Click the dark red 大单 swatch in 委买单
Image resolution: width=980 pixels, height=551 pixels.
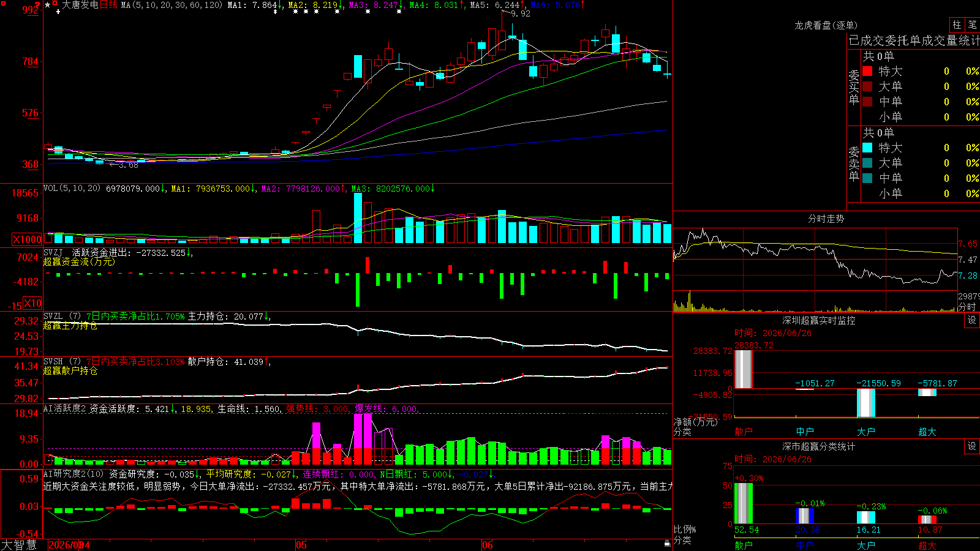coord(867,86)
